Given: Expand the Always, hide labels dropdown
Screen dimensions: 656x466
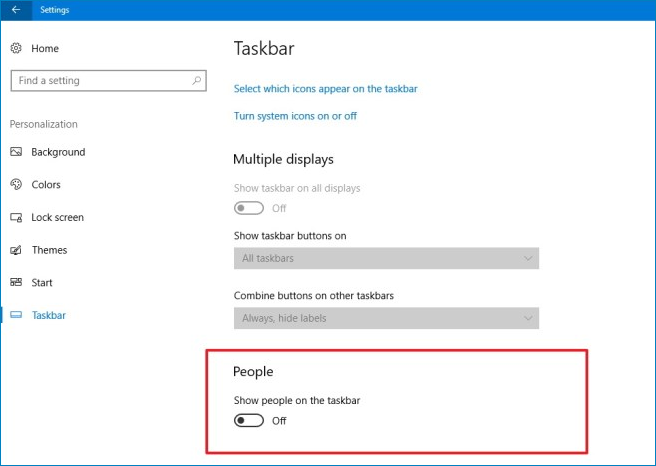Looking at the screenshot, I should [386, 318].
